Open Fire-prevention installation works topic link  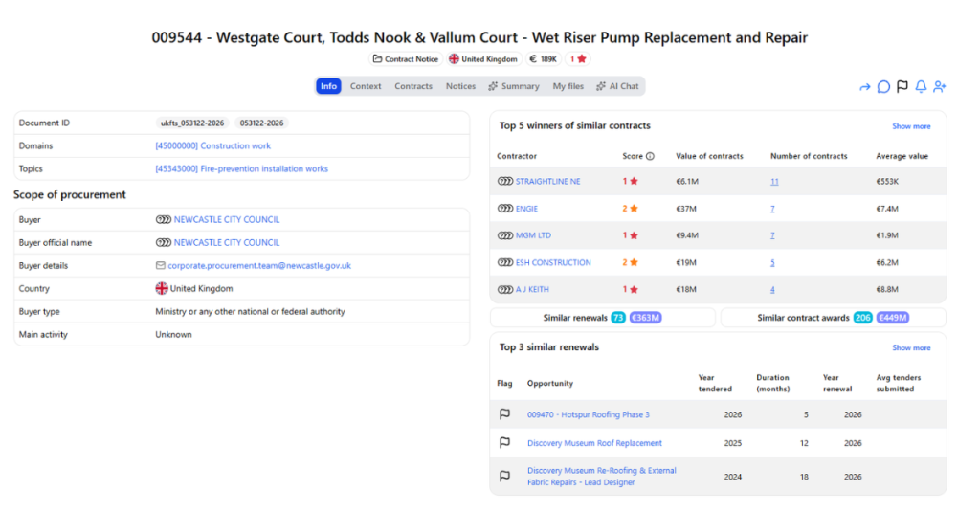coord(242,168)
